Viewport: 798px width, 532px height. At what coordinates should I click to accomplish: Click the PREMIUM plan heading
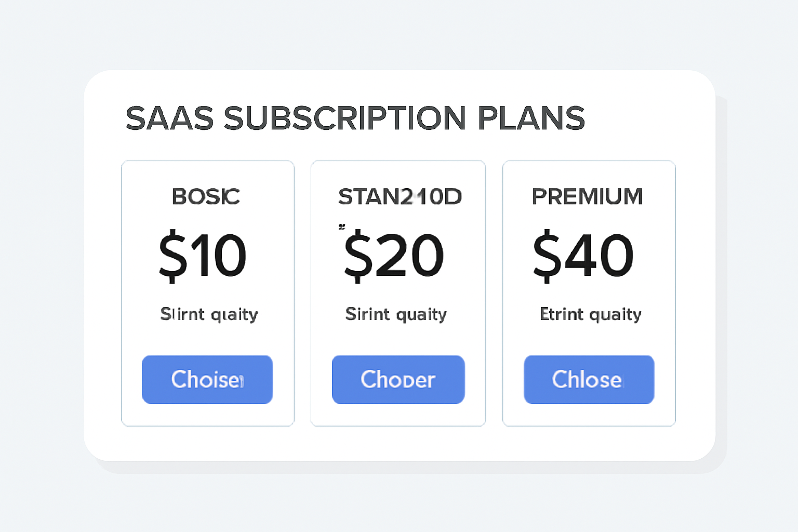587,197
